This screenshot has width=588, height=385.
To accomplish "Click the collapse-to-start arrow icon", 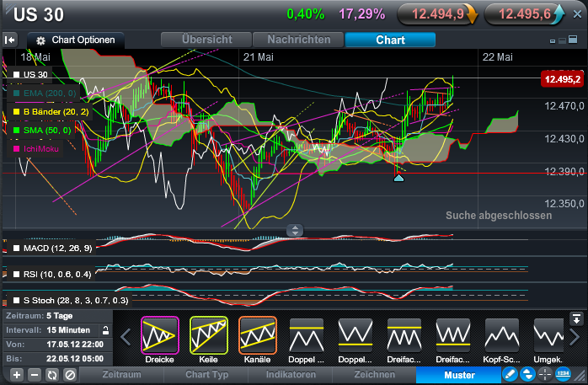I will point(10,40).
